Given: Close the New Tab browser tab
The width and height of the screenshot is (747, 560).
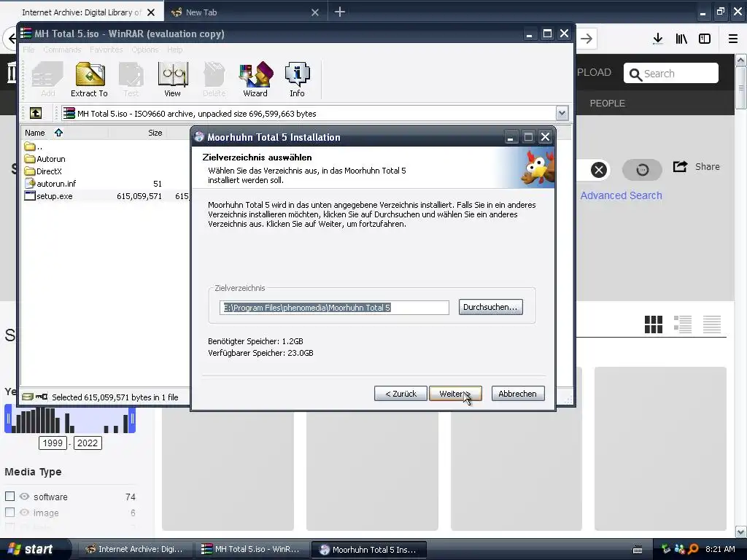Looking at the screenshot, I should click(x=315, y=12).
